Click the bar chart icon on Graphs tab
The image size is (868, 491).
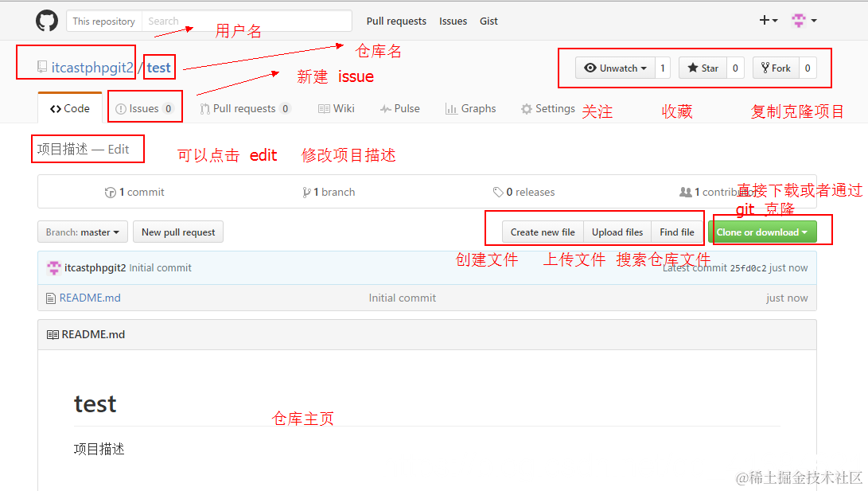450,108
